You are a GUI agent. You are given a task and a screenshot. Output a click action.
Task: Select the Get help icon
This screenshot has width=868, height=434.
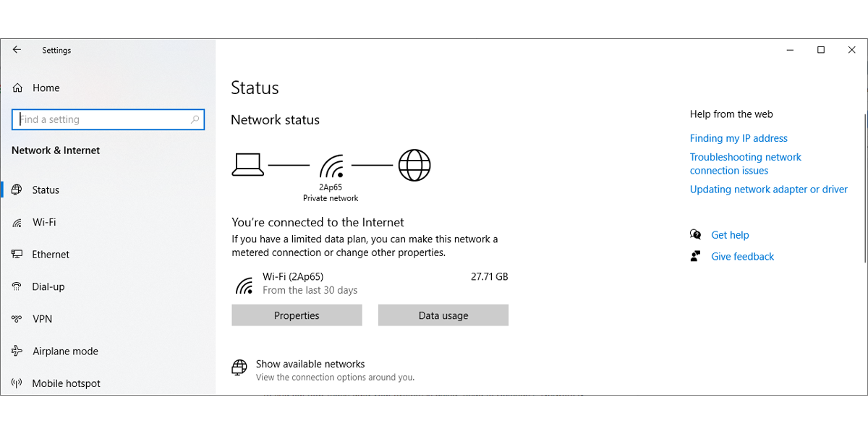(695, 234)
